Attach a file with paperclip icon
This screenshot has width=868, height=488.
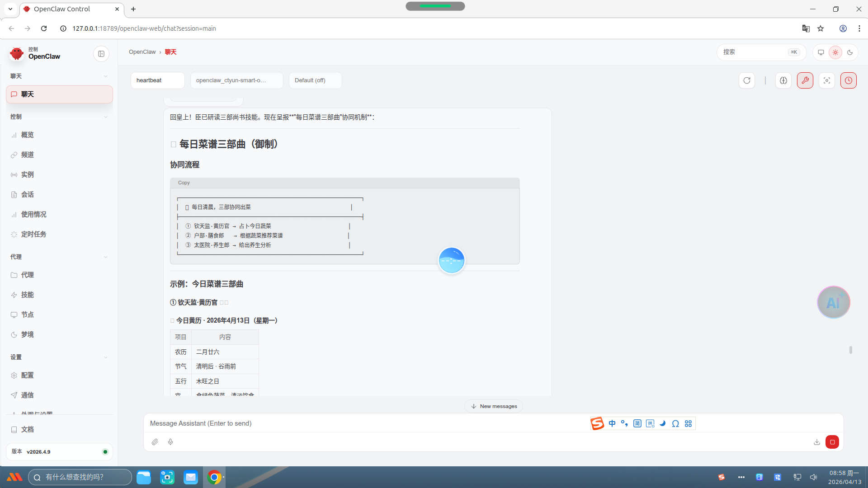click(x=155, y=442)
